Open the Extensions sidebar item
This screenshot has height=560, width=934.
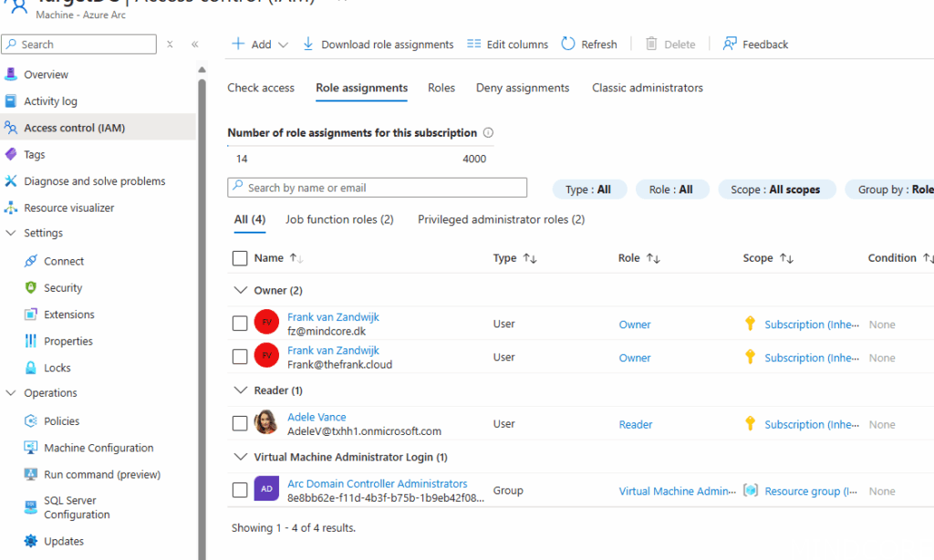click(x=68, y=315)
